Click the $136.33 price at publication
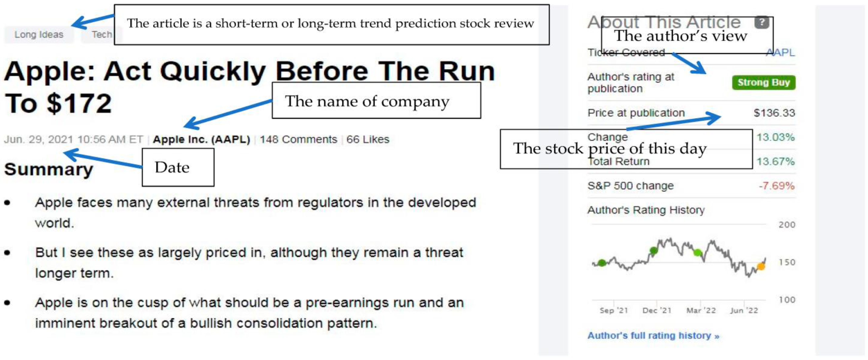 coord(774,113)
